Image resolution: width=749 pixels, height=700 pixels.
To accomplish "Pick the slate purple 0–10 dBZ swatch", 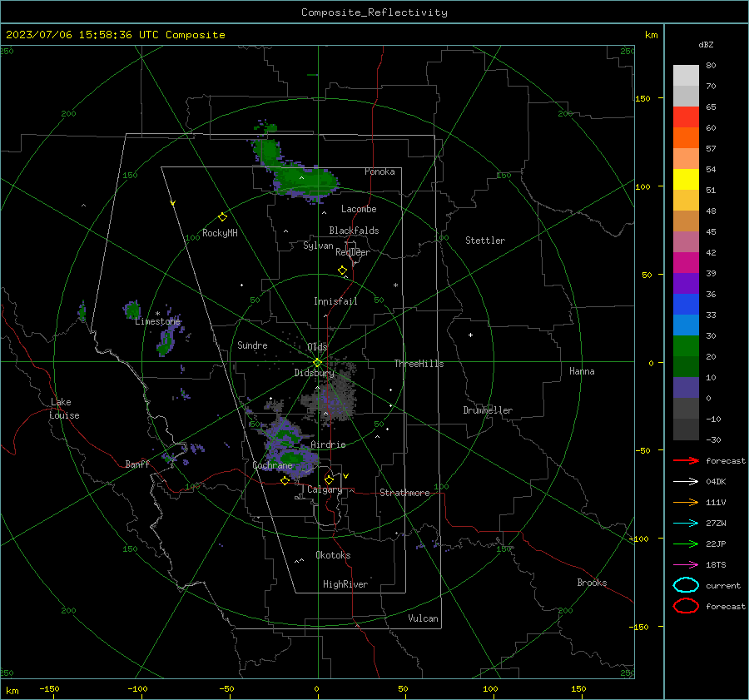I will pos(686,388).
